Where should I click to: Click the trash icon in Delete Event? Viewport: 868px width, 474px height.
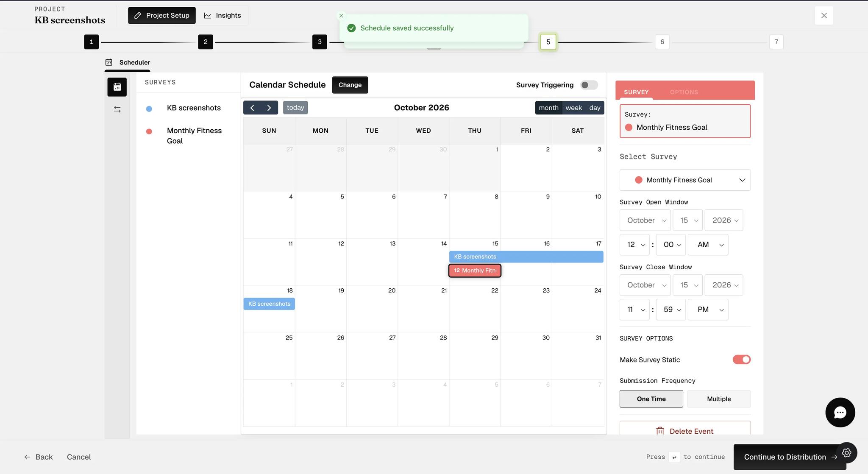(x=660, y=431)
